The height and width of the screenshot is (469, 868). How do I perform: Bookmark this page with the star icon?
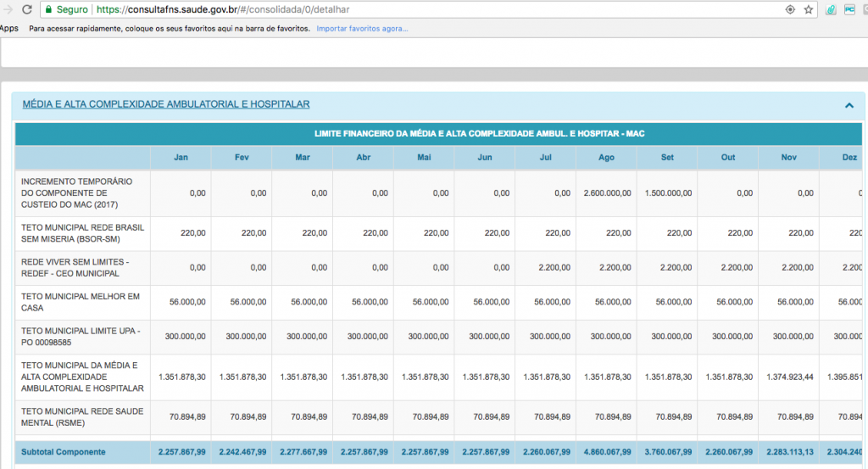809,9
